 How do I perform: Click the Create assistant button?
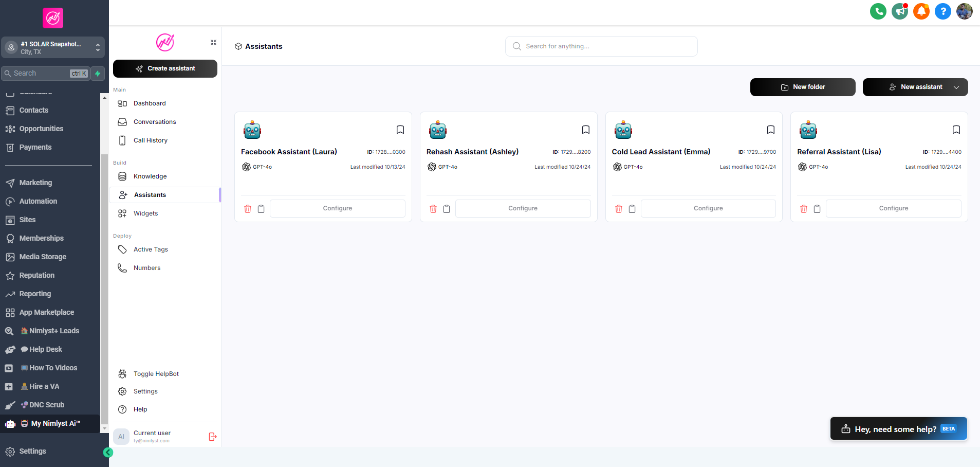(165, 68)
